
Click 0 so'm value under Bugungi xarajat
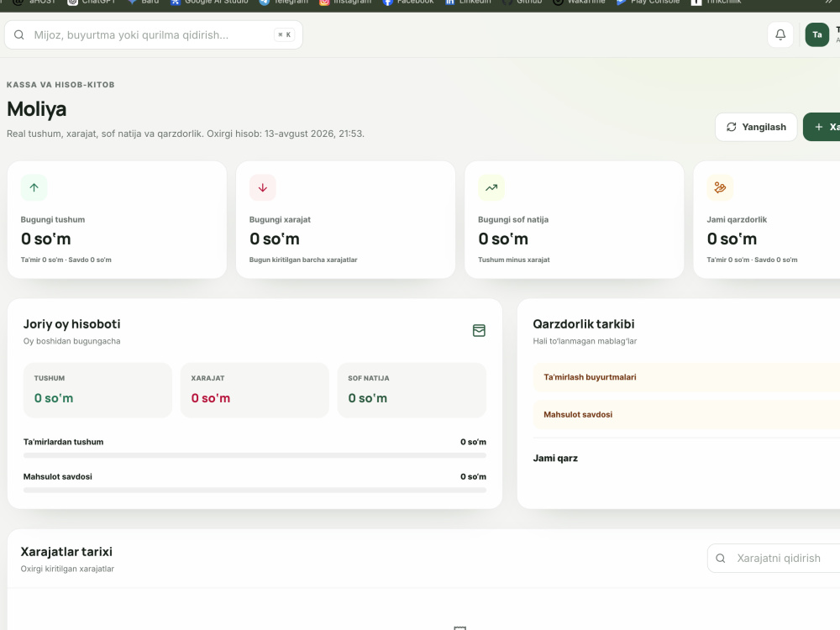pos(275,239)
